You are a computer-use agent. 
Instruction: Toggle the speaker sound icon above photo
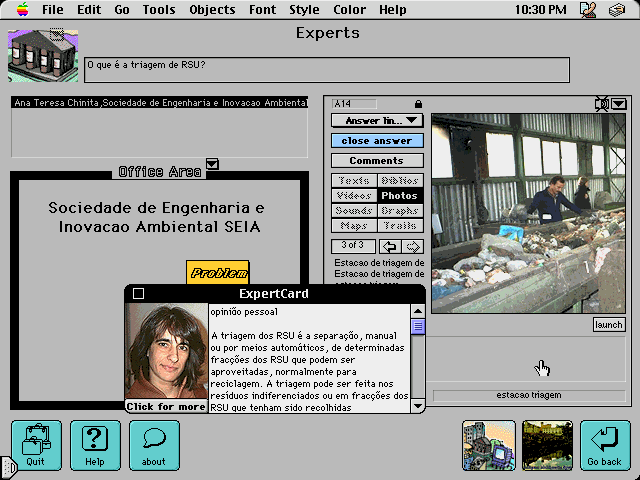[x=602, y=103]
